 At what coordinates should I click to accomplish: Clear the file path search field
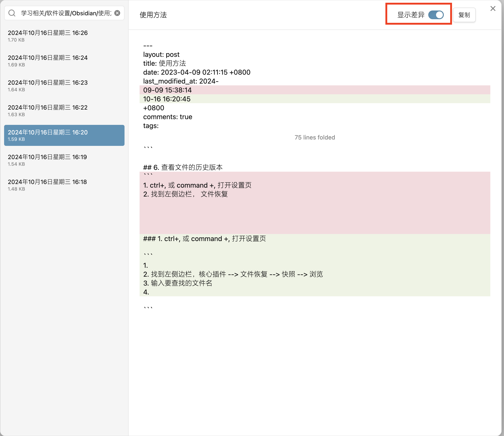pyautogui.click(x=117, y=13)
